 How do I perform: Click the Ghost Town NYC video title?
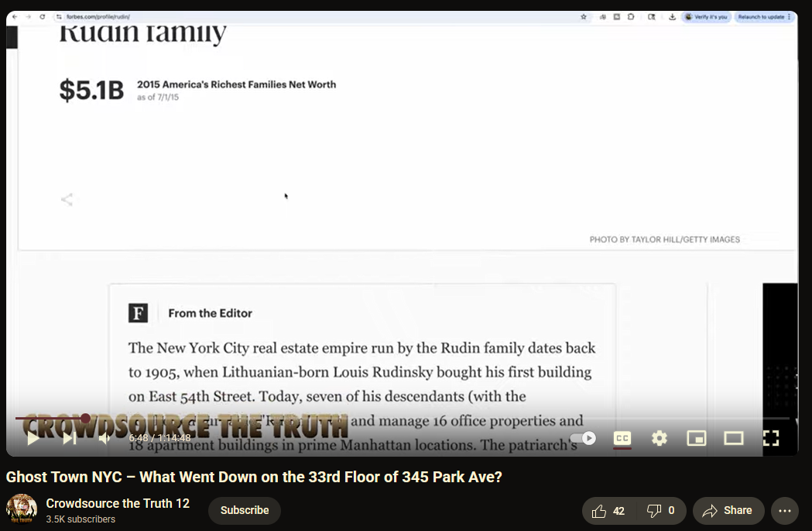(x=254, y=477)
